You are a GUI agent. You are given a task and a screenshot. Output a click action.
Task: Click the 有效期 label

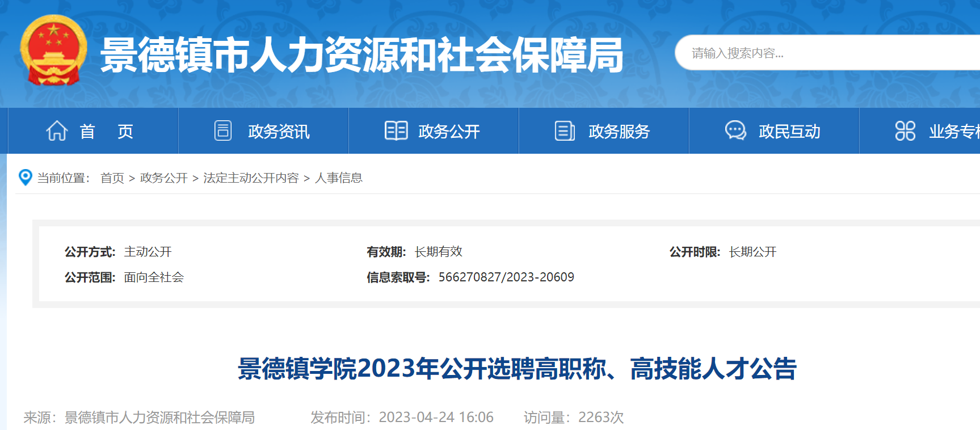click(x=386, y=252)
